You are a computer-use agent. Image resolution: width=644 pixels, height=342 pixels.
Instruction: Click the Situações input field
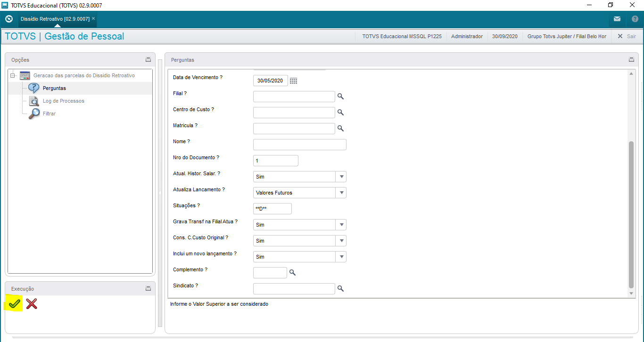click(272, 209)
